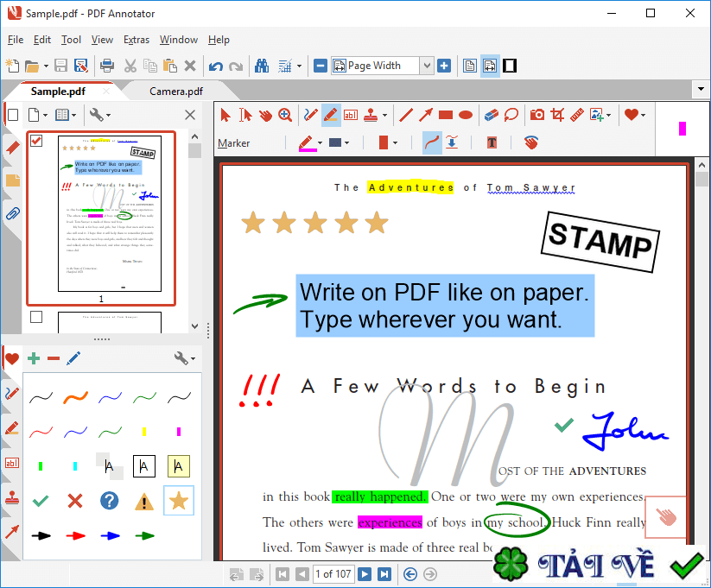Print the document using printer icon
The height and width of the screenshot is (588, 711).
point(107,66)
